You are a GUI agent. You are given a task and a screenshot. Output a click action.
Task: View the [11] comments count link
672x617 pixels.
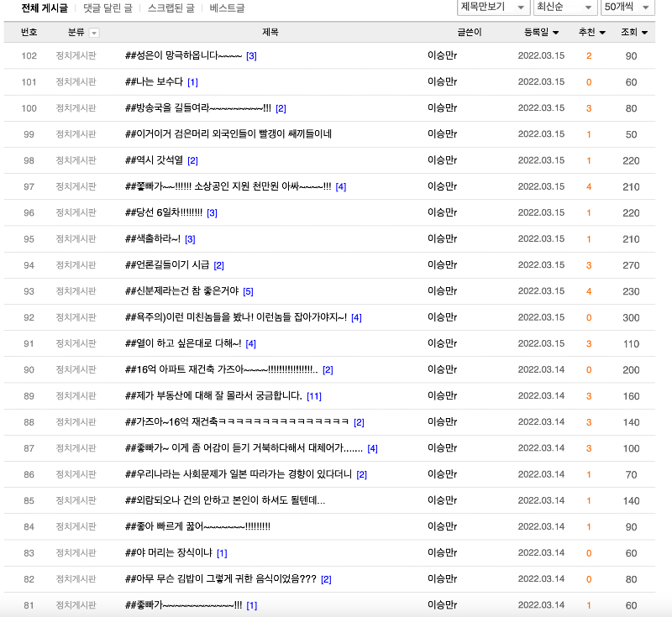click(314, 396)
